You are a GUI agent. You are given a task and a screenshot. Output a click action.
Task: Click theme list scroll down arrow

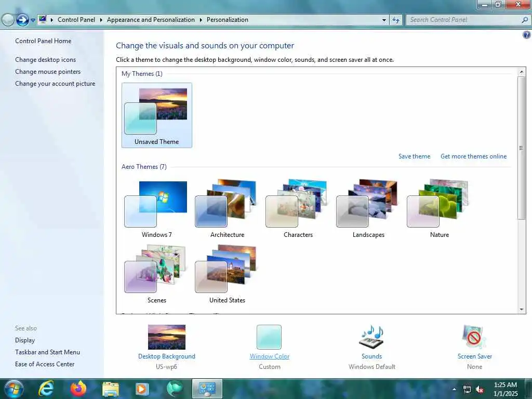(521, 309)
